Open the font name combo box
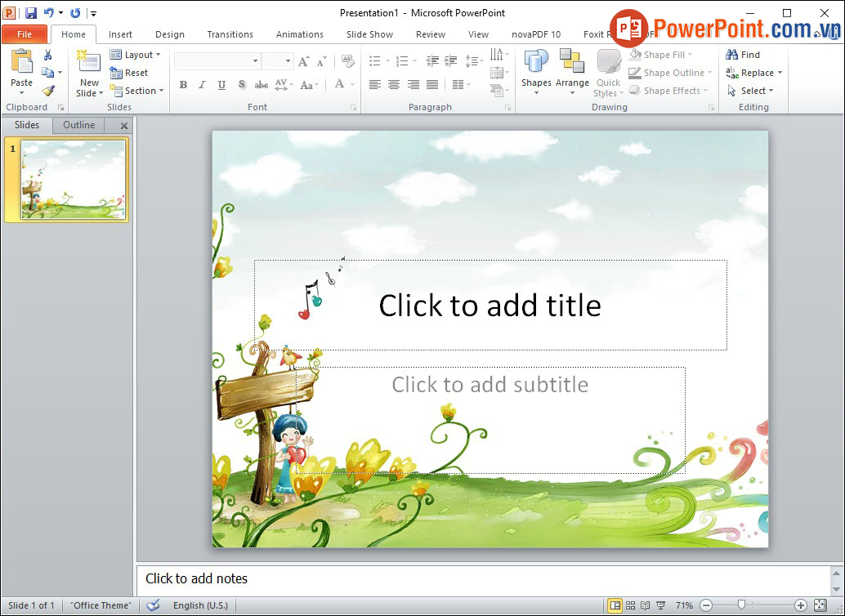Image resolution: width=845 pixels, height=616 pixels. click(217, 61)
